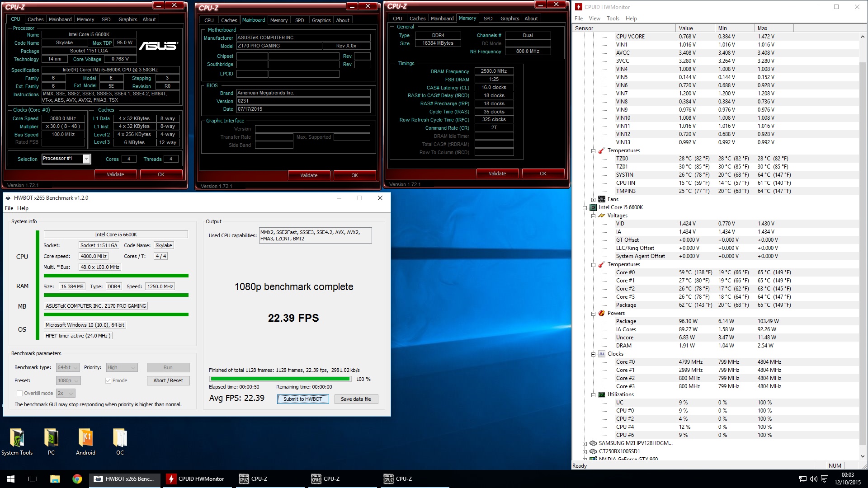Click the benchmark progress bar at 100%
This screenshot has height=488, width=868.
click(280, 379)
